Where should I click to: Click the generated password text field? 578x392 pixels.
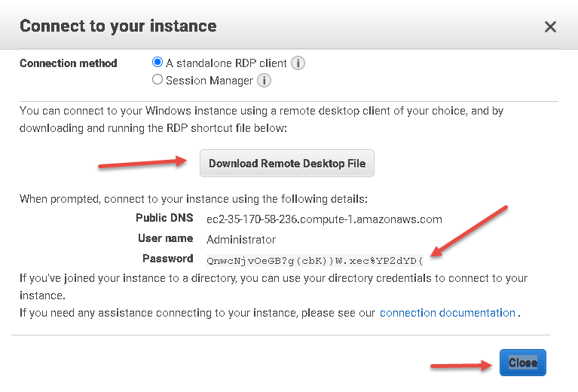[315, 261]
